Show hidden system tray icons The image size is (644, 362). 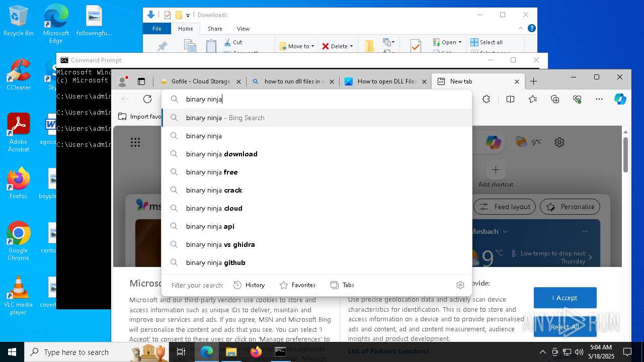(x=542, y=352)
